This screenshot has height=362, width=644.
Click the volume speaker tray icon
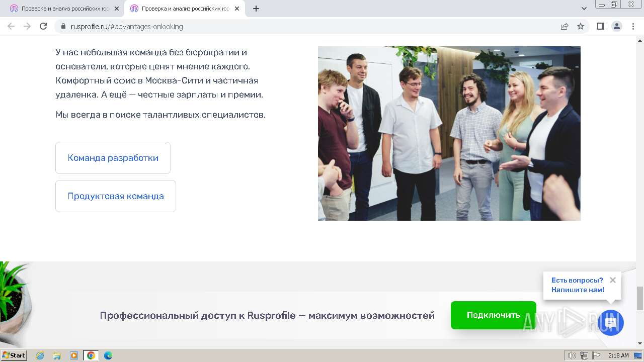tap(572, 355)
